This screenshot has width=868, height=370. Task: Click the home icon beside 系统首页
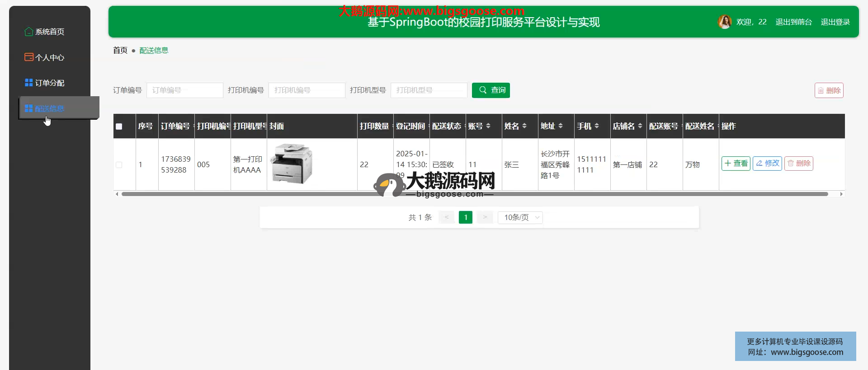pos(28,32)
